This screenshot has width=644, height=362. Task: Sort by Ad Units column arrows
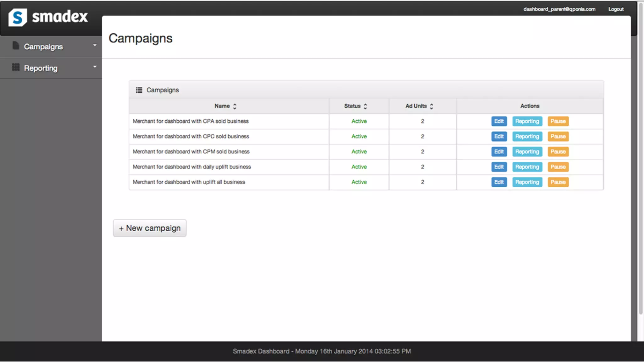[x=431, y=106]
